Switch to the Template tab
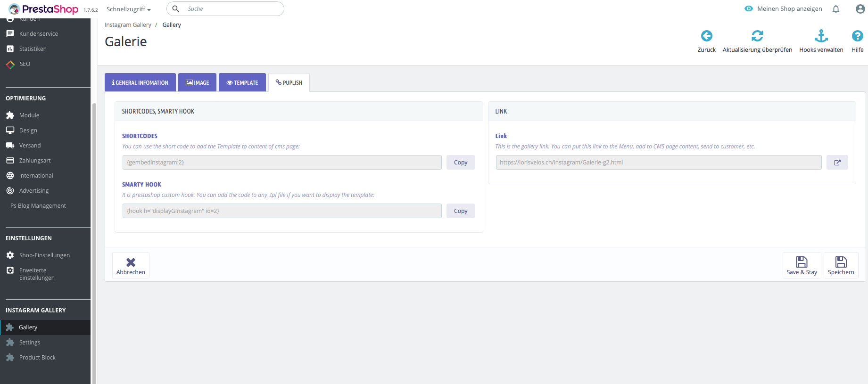This screenshot has width=868, height=384. tap(242, 82)
